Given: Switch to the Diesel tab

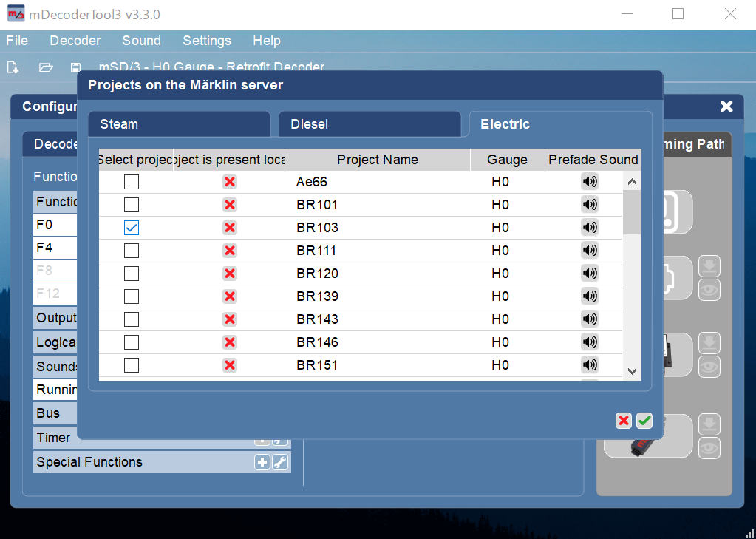Looking at the screenshot, I should tap(370, 124).
